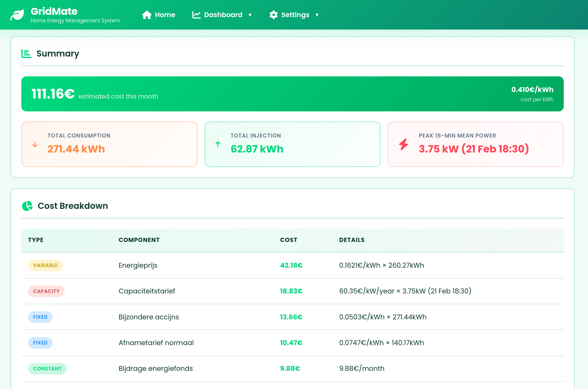Click the Summary bar chart icon

pos(27,53)
